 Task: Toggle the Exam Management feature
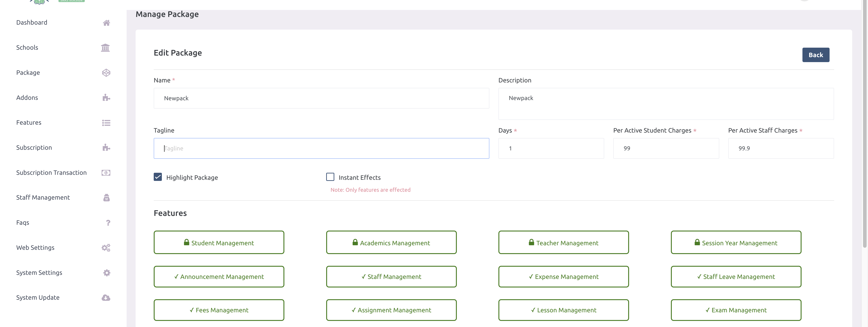(736, 310)
